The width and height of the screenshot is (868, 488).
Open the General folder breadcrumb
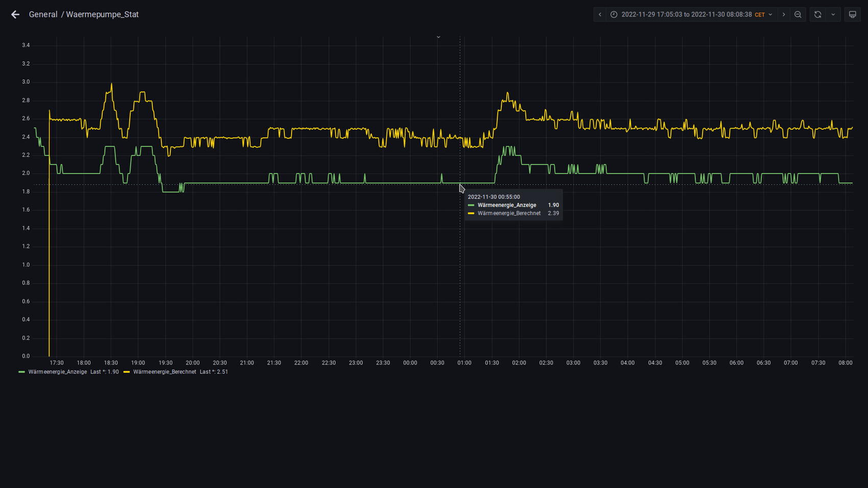(43, 14)
